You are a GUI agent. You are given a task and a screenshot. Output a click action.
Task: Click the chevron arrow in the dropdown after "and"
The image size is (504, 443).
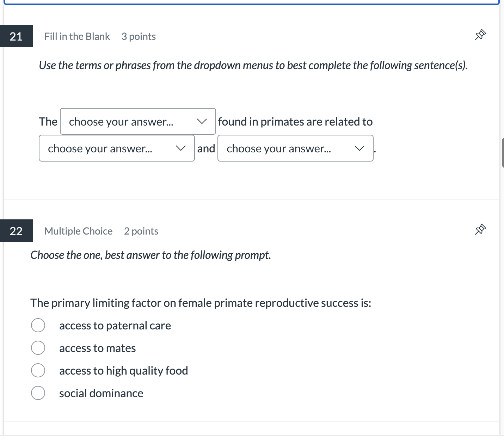click(359, 148)
